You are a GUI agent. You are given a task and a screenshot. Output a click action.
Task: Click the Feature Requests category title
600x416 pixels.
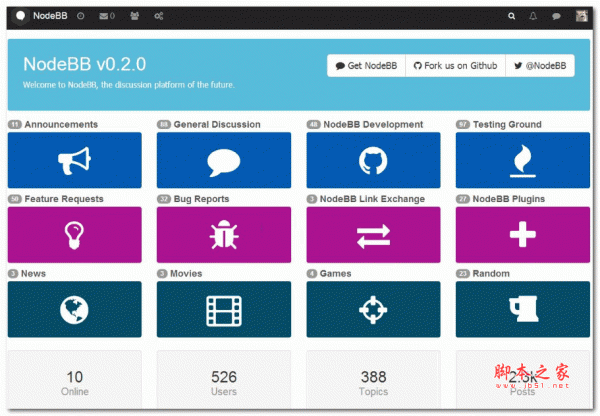click(64, 199)
